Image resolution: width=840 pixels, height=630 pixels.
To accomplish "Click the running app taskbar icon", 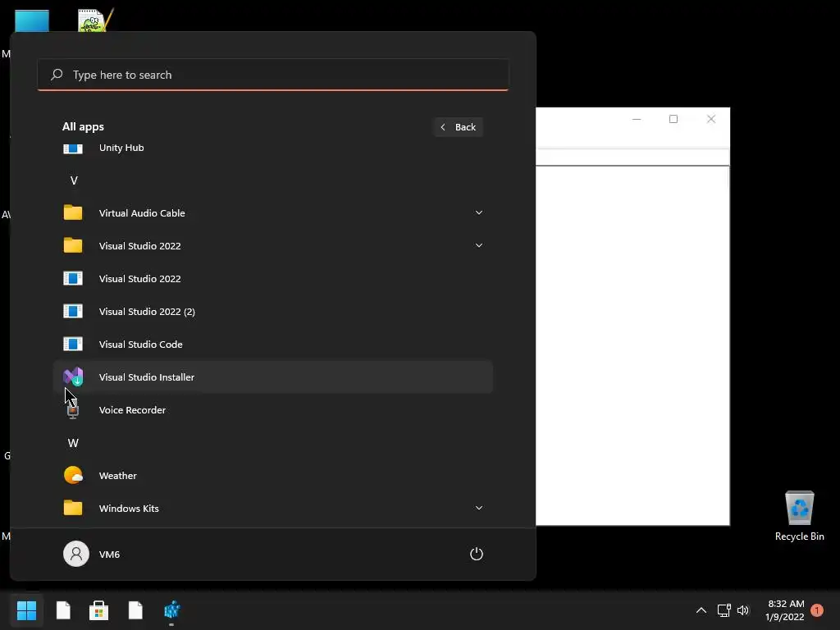I will pos(172,610).
